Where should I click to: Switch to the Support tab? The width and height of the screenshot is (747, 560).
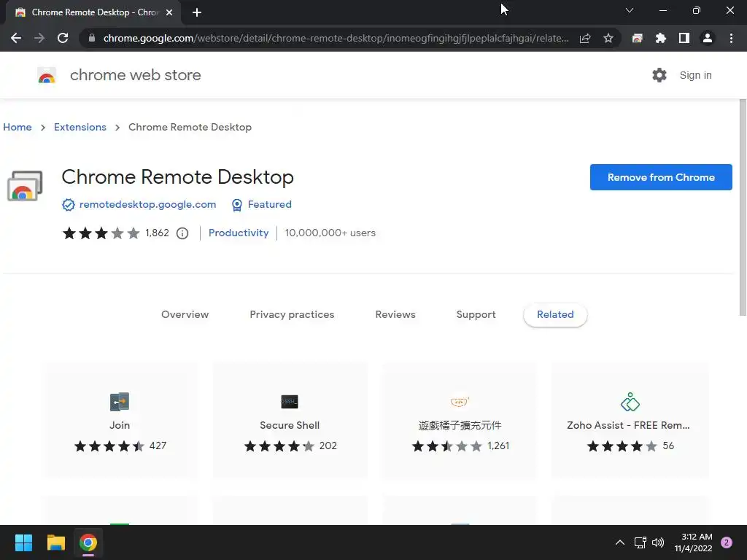click(x=476, y=315)
